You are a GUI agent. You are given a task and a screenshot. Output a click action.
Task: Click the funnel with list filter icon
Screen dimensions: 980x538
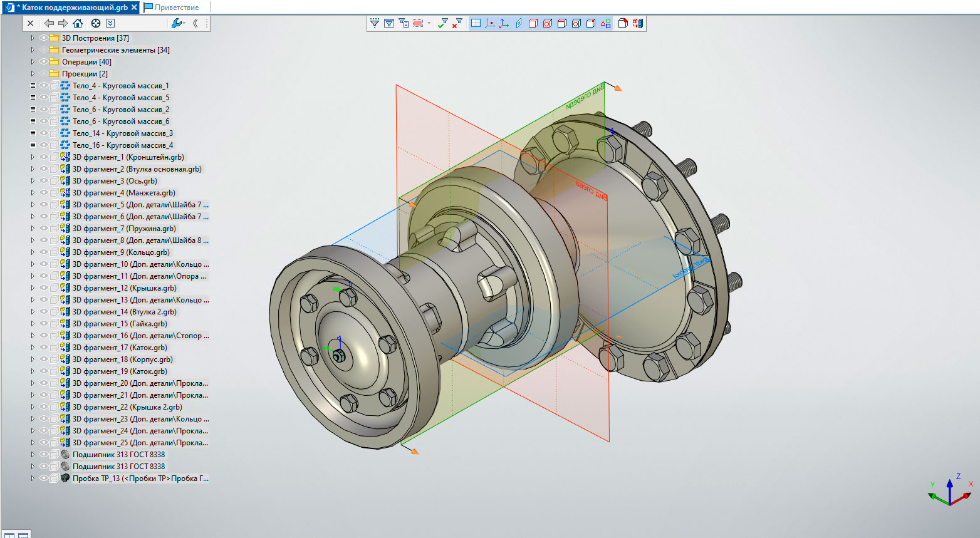click(404, 23)
